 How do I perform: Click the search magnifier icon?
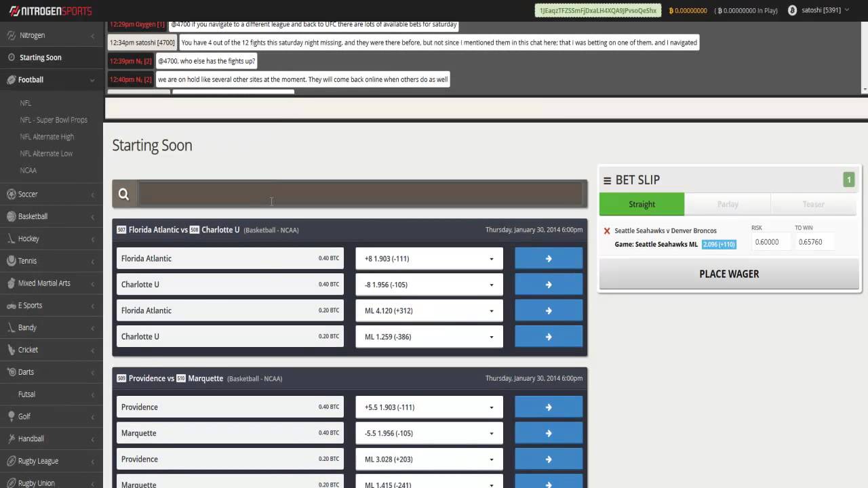tap(123, 195)
